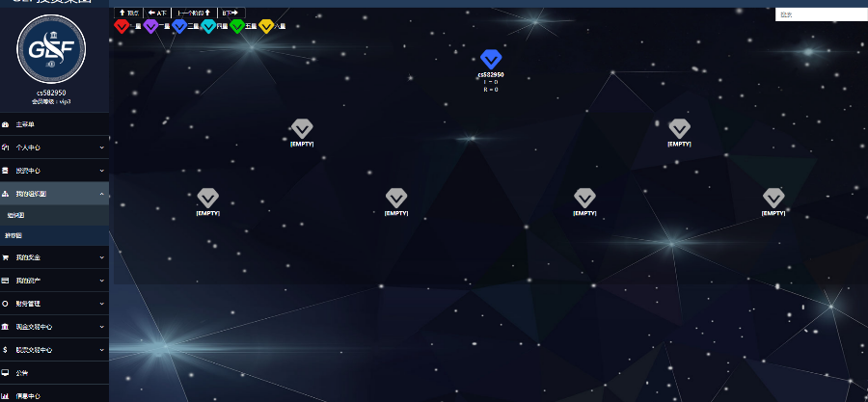The image size is (868, 402).
Task: Expand the 个人中心 chevron
Action: [x=102, y=147]
